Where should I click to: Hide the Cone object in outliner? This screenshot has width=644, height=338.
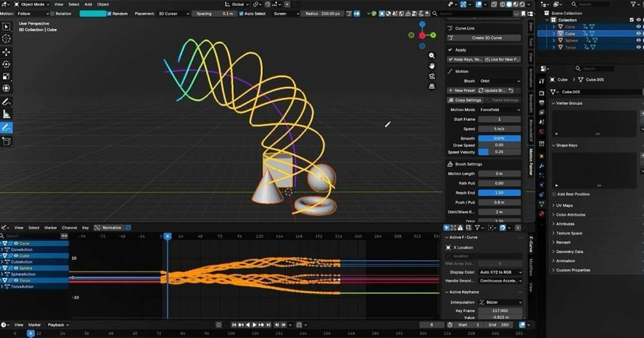638,26
